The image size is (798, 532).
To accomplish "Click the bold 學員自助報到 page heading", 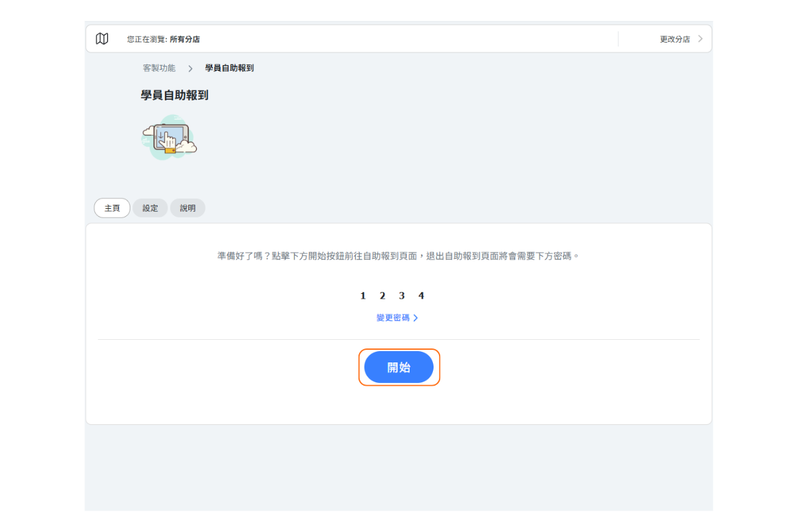I will pos(174,95).
